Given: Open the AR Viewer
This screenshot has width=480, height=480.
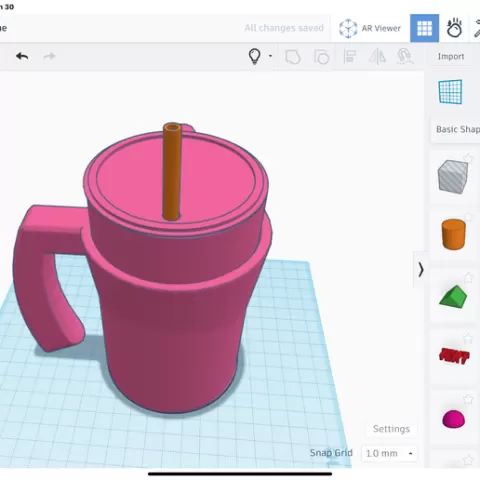Looking at the screenshot, I should coord(370,28).
